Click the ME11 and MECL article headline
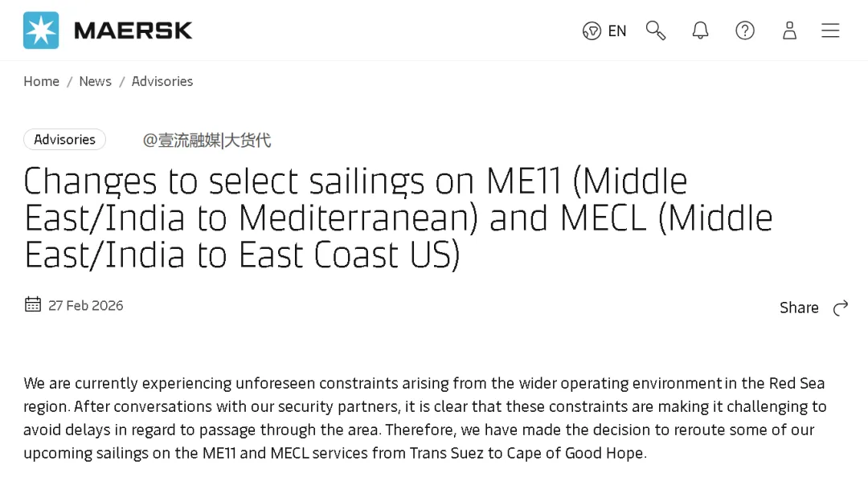Image resolution: width=868 pixels, height=481 pixels. [398, 218]
